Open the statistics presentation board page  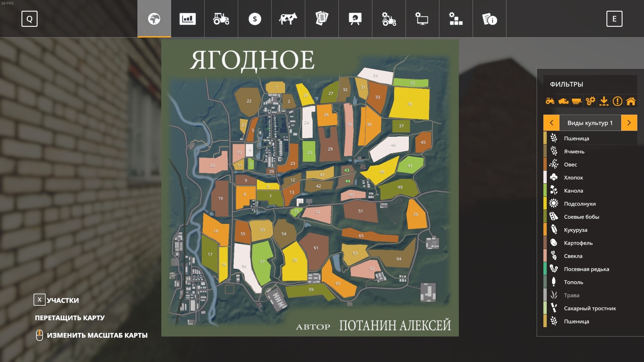(355, 19)
